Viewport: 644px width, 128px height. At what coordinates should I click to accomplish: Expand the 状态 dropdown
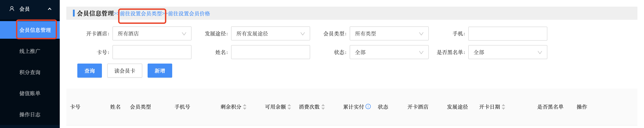(x=389, y=52)
